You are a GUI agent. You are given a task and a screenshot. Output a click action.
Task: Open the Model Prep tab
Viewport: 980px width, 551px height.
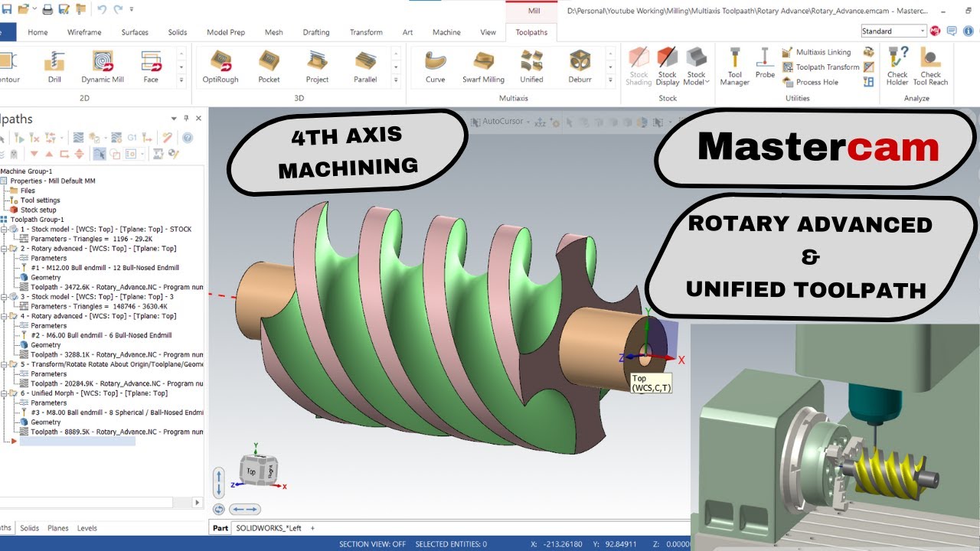[226, 32]
